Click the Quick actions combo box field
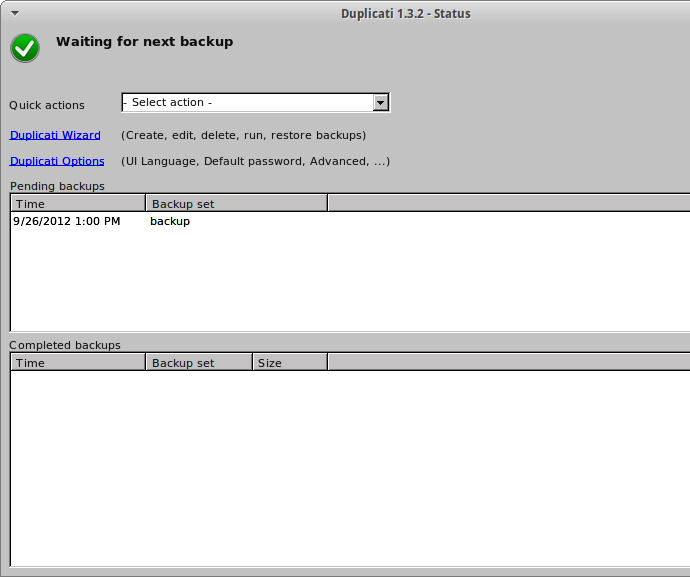Viewport: 690px width, 577px height. (x=255, y=103)
